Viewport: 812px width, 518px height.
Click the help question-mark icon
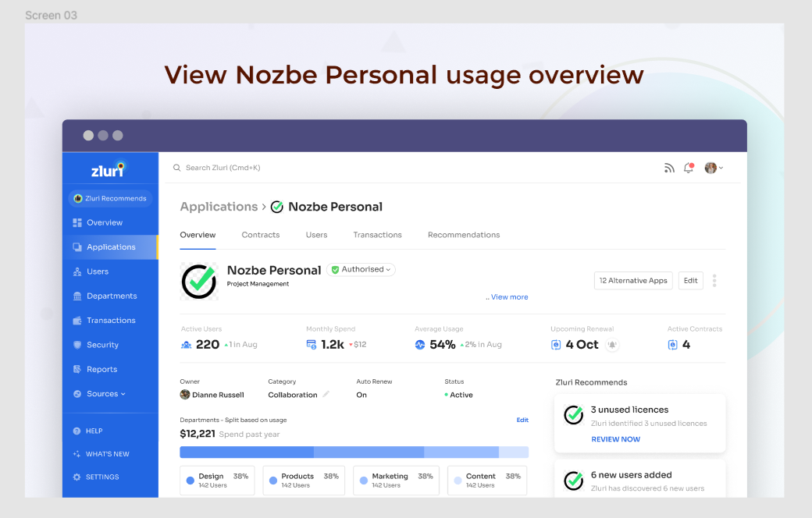pyautogui.click(x=77, y=431)
